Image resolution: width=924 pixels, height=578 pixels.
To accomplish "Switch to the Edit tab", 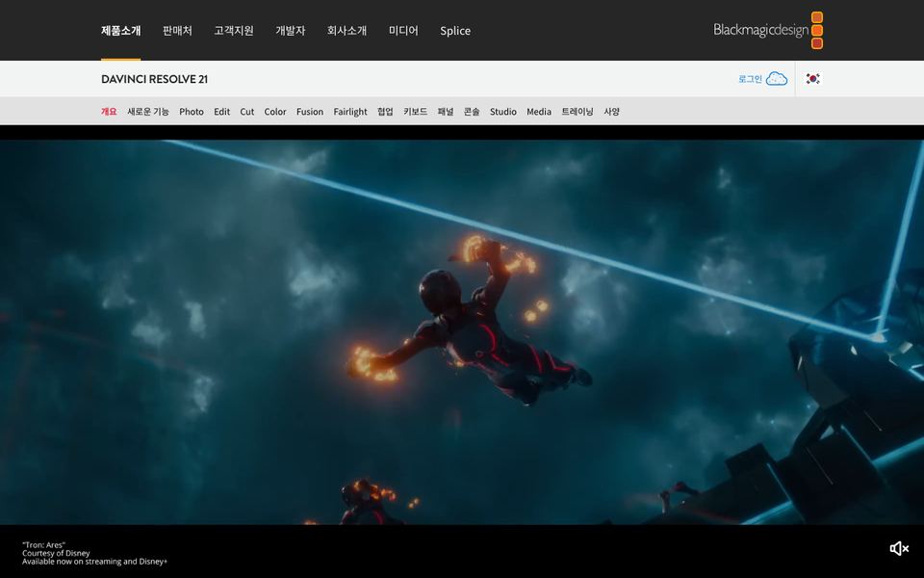I will tap(222, 112).
